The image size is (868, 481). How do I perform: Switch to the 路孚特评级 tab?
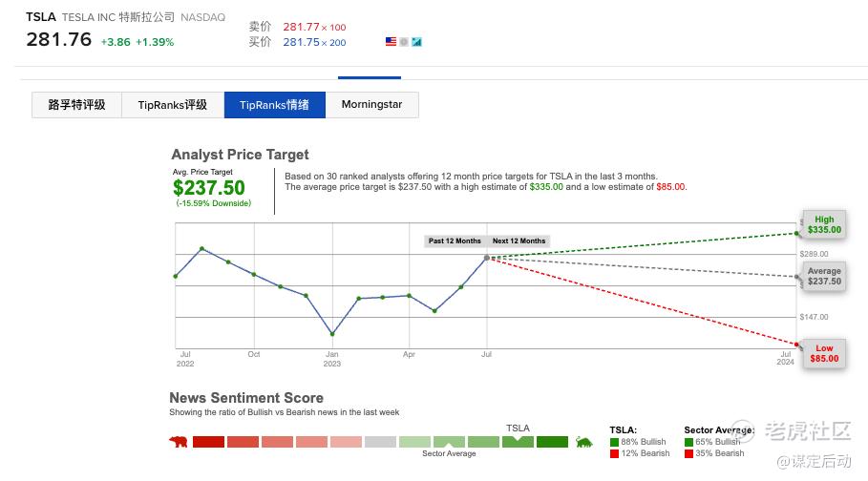pos(76,105)
